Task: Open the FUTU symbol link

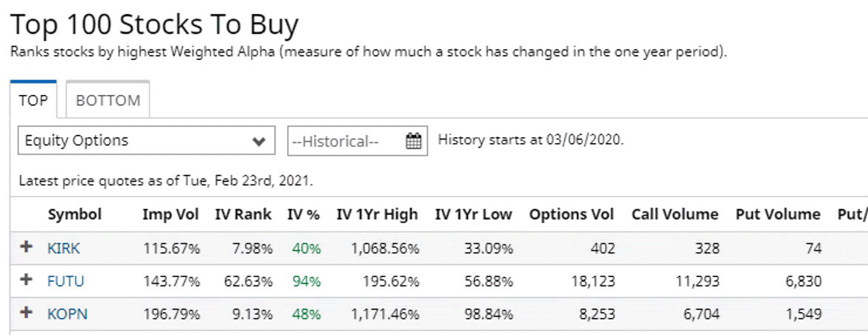Action: click(x=66, y=282)
